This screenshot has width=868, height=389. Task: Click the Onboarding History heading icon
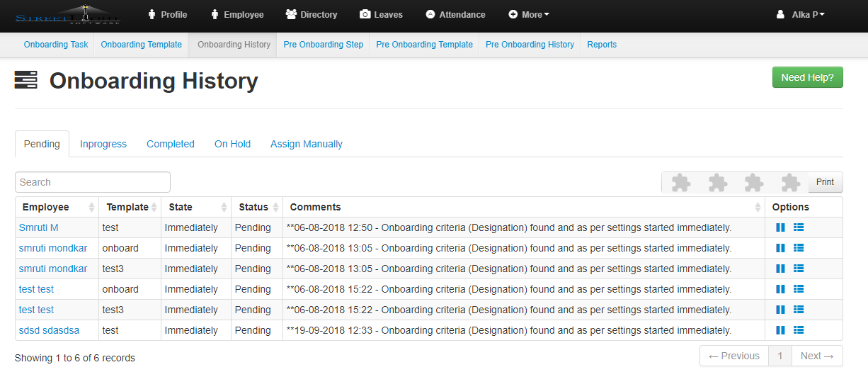tap(25, 81)
